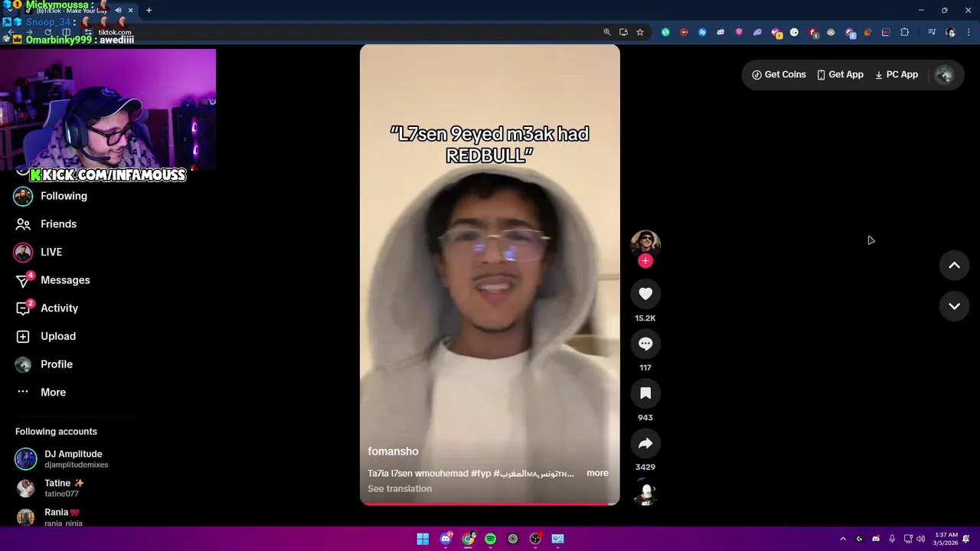980x551 pixels.
Task: Share the video with the arrow icon
Action: tap(645, 443)
